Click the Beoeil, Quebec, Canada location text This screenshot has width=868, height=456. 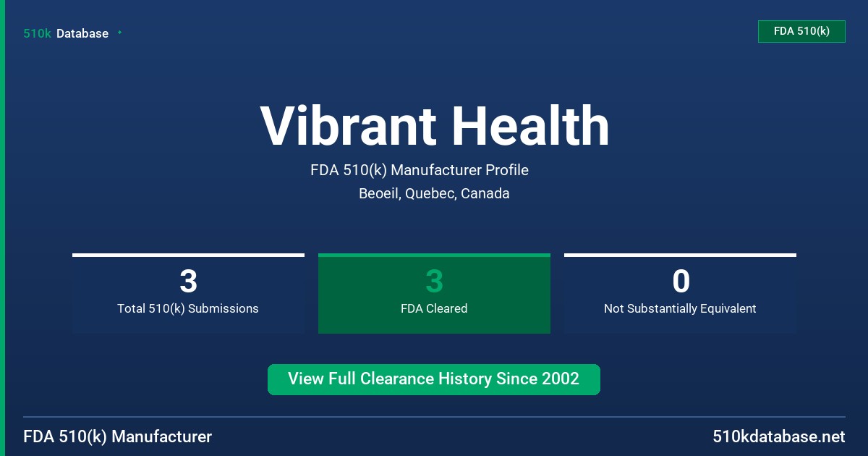click(x=434, y=194)
